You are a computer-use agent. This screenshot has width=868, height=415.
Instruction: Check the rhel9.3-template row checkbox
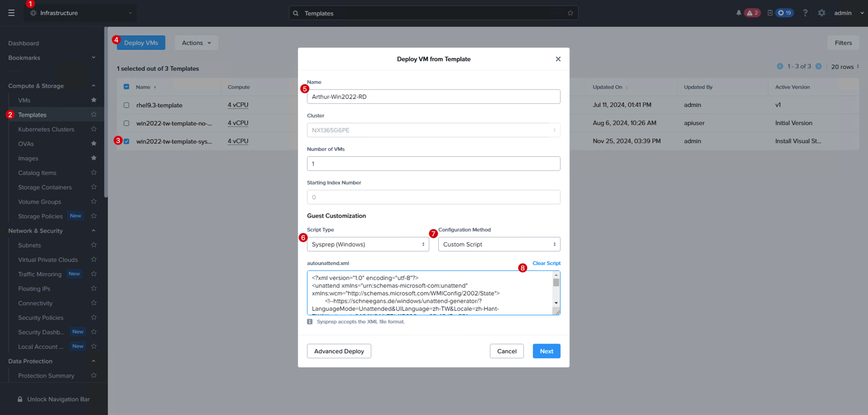(x=126, y=105)
